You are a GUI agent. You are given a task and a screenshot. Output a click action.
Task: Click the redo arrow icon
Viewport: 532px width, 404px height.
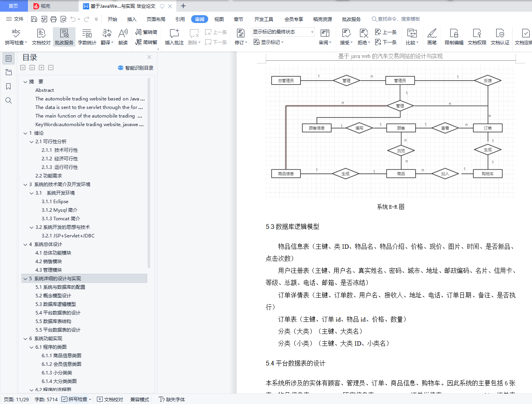pos(86,19)
